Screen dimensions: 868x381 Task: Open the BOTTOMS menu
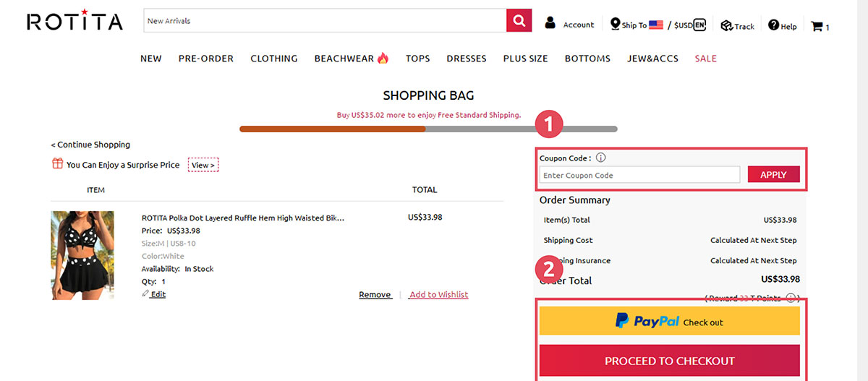coord(587,59)
